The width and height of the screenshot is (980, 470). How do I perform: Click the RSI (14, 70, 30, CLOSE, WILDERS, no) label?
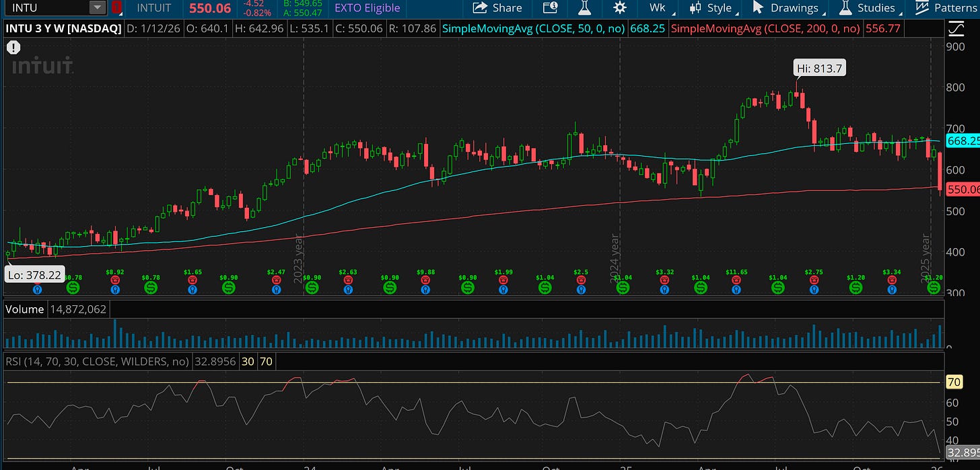[x=98, y=361]
